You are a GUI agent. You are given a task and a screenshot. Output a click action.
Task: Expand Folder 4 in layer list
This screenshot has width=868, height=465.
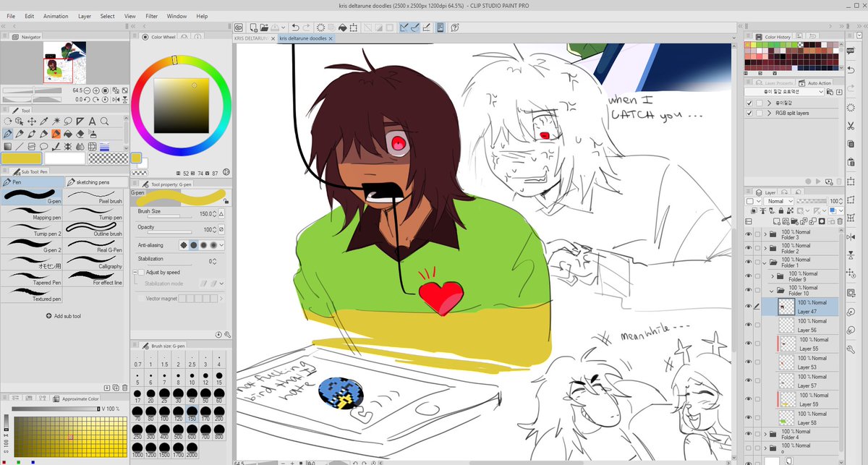(x=765, y=435)
